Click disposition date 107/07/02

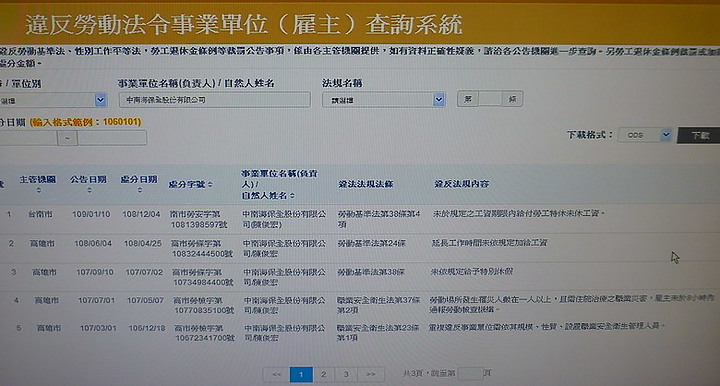(144, 272)
